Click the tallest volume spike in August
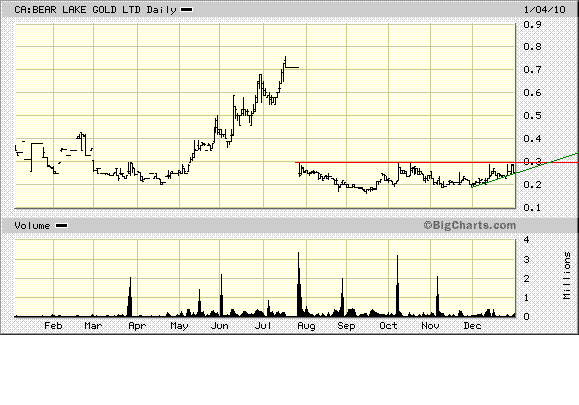The width and height of the screenshot is (579, 405). click(x=299, y=284)
